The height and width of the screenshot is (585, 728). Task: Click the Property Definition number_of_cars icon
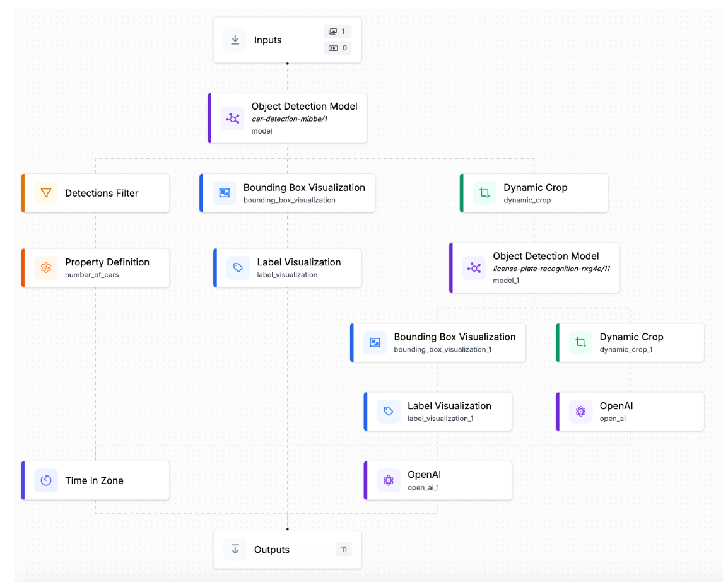(46, 268)
